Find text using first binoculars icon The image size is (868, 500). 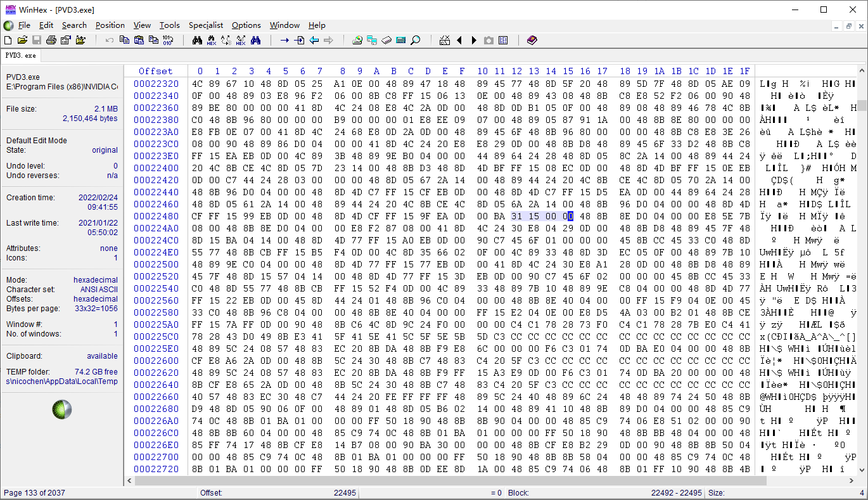[197, 40]
